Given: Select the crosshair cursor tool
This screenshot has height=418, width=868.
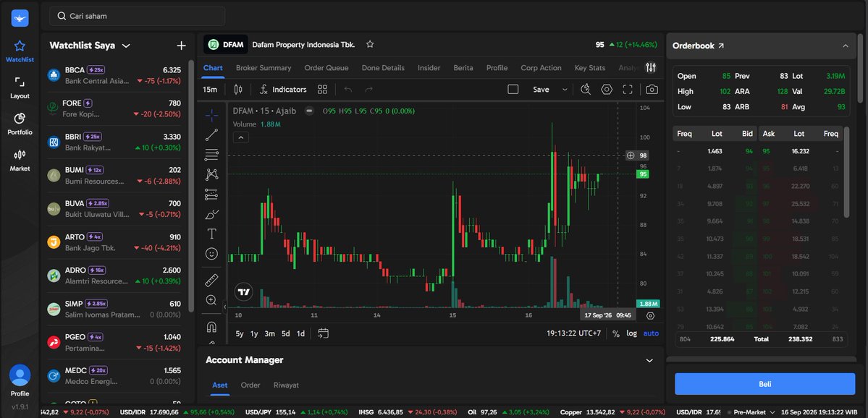Looking at the screenshot, I should (211, 115).
